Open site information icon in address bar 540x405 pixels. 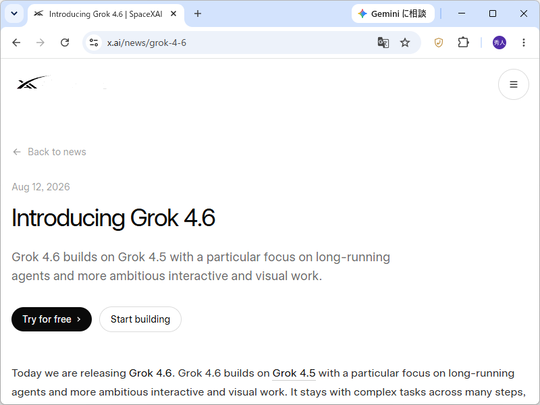[x=94, y=43]
